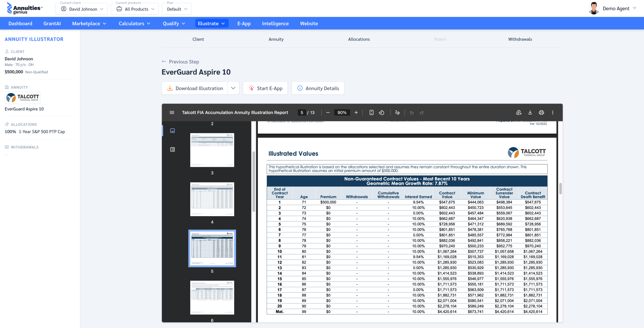Expand the Qualify menu
Viewport: 644px width, 328px height.
tap(174, 23)
